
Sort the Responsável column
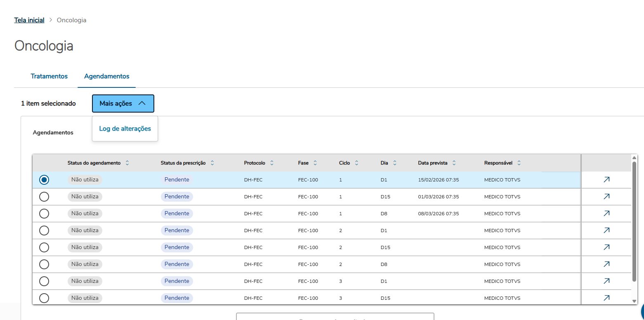(519, 163)
